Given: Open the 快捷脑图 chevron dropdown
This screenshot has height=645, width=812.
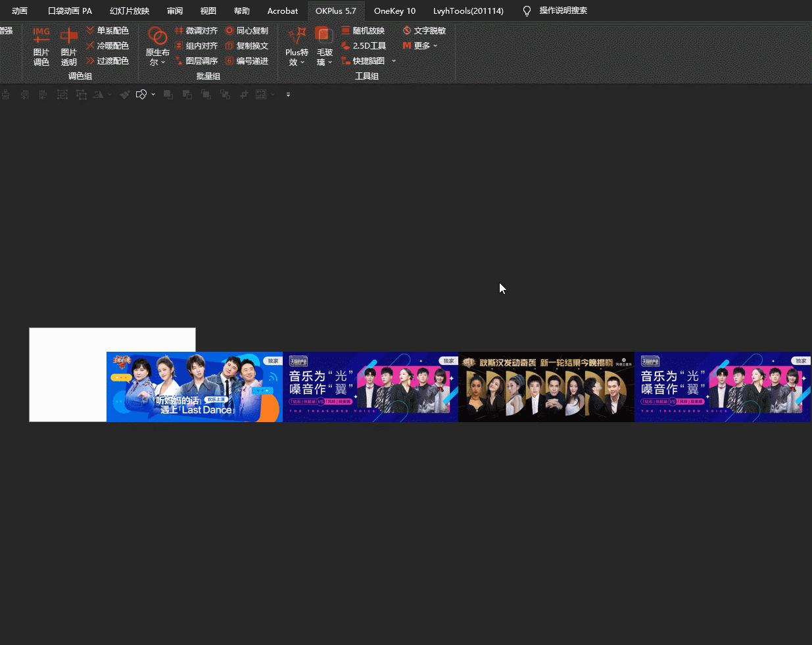Looking at the screenshot, I should point(393,60).
